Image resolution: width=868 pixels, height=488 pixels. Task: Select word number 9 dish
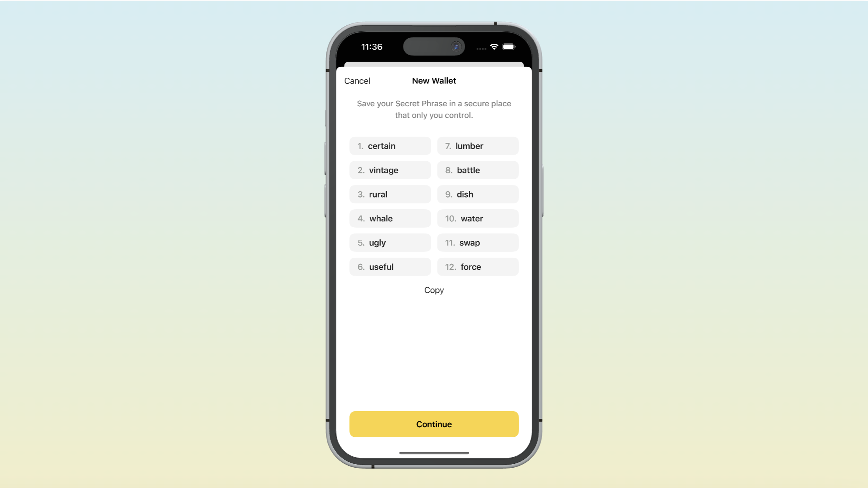pyautogui.click(x=478, y=194)
